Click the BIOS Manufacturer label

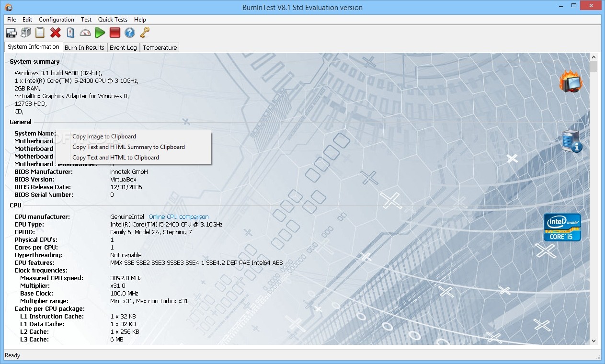(x=44, y=172)
